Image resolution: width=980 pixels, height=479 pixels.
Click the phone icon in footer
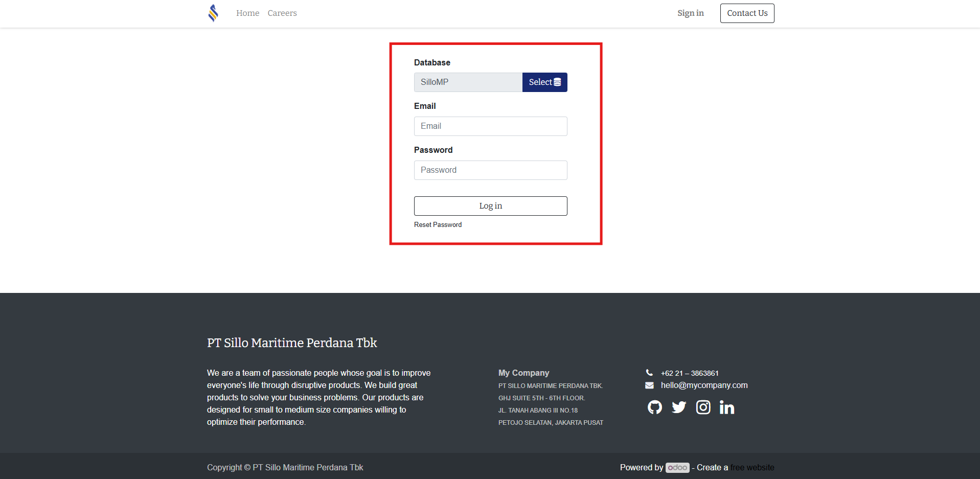coord(649,373)
